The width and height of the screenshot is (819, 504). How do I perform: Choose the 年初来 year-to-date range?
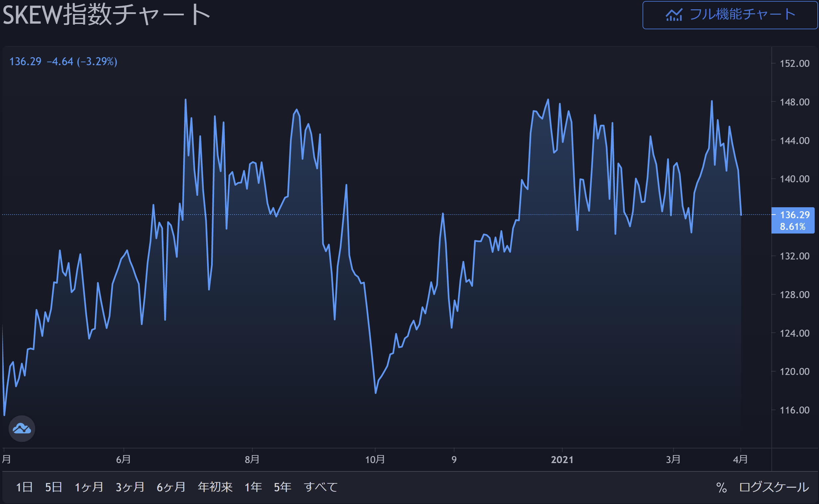pyautogui.click(x=215, y=487)
